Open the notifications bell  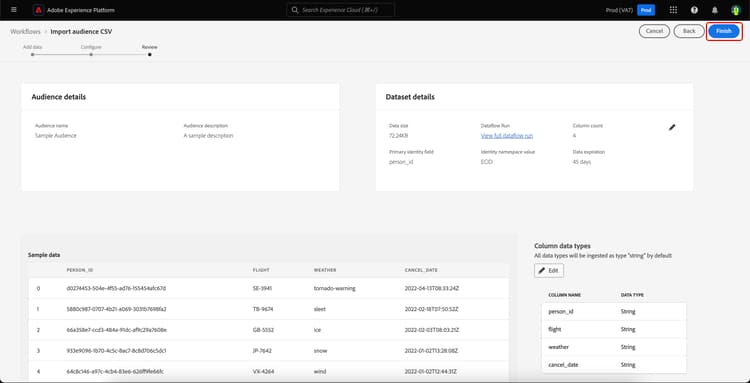click(715, 10)
